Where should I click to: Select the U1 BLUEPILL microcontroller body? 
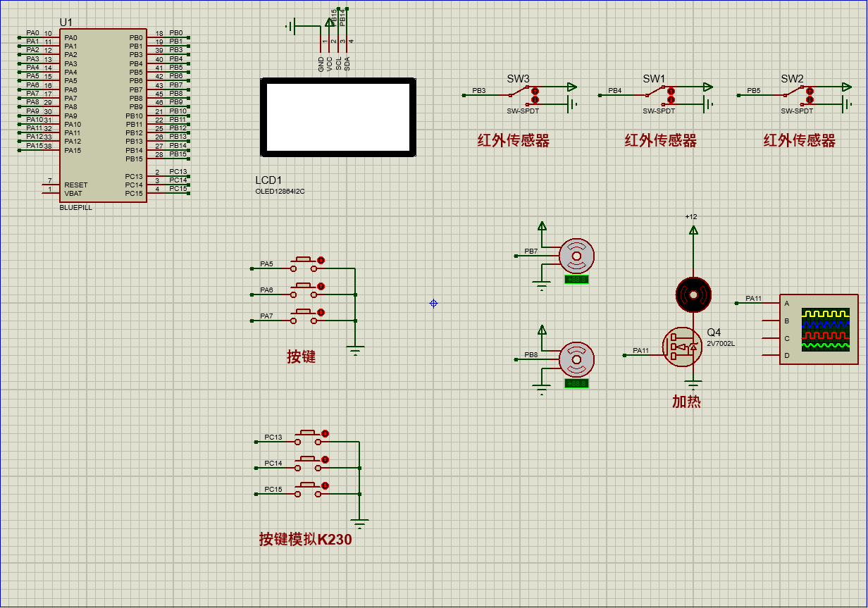point(103,116)
